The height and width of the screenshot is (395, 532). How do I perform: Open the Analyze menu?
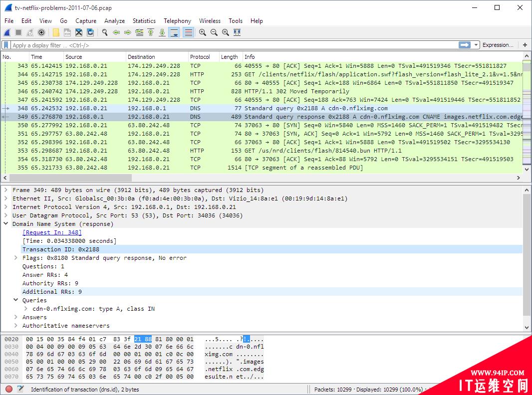pyautogui.click(x=114, y=20)
